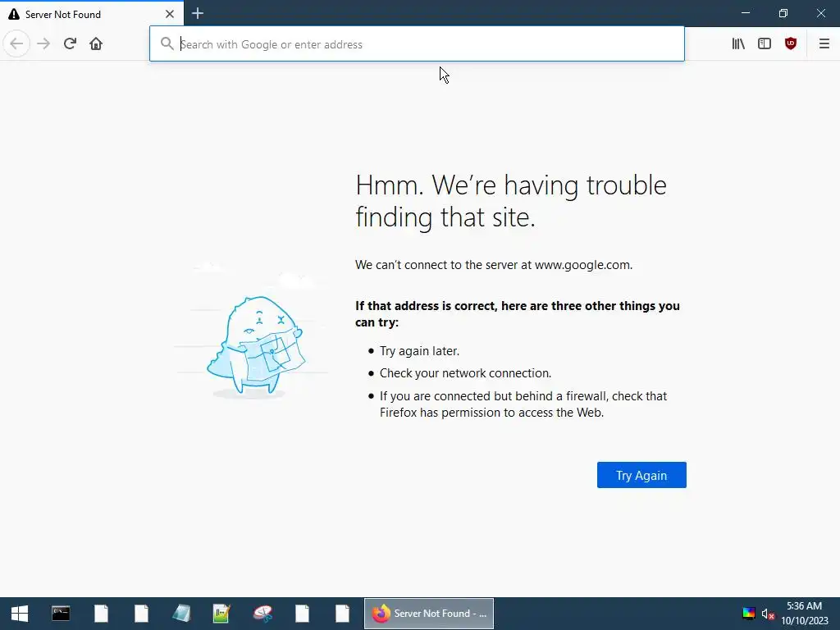Launch the Snipping Tool scissors icon
The height and width of the screenshot is (630, 840).
(x=262, y=614)
